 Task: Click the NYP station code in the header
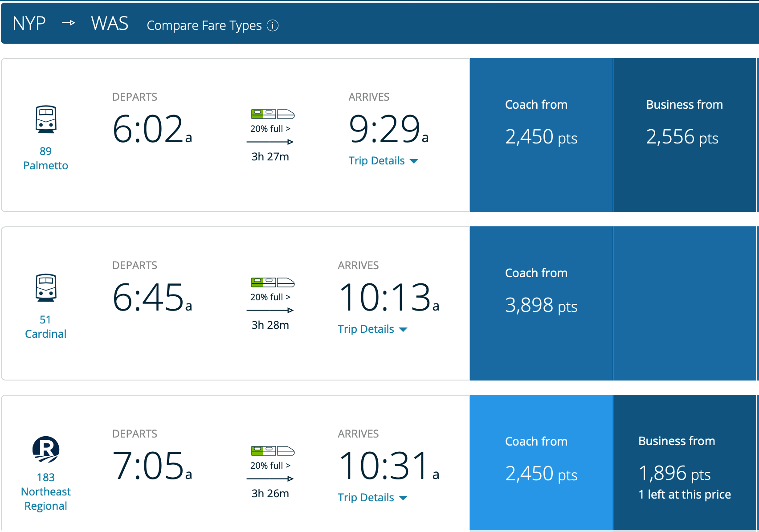(29, 23)
